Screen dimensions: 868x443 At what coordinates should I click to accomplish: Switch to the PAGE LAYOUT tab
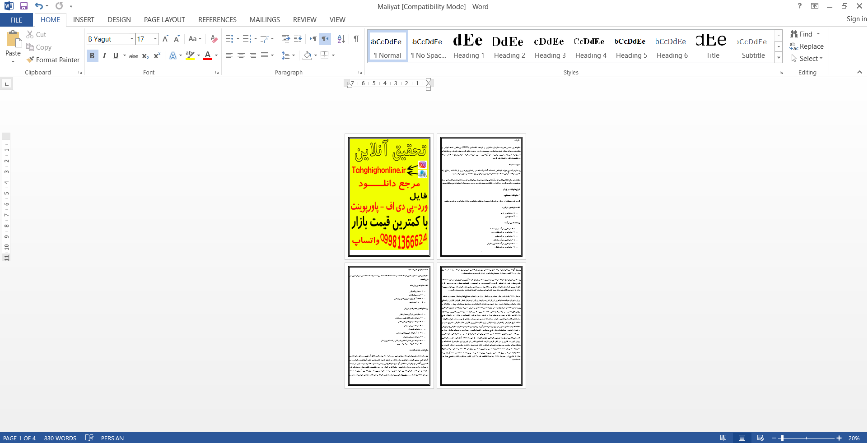[164, 20]
